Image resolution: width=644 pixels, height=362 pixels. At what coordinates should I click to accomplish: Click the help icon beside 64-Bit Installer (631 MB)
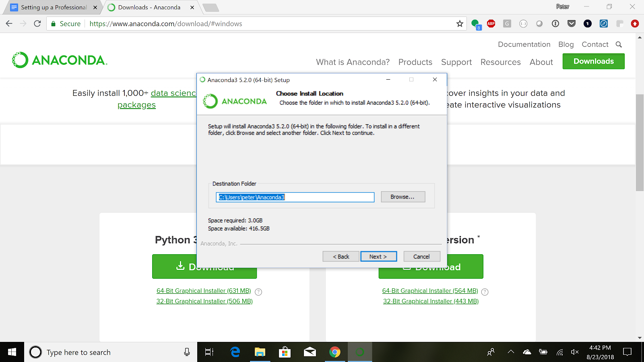(258, 292)
